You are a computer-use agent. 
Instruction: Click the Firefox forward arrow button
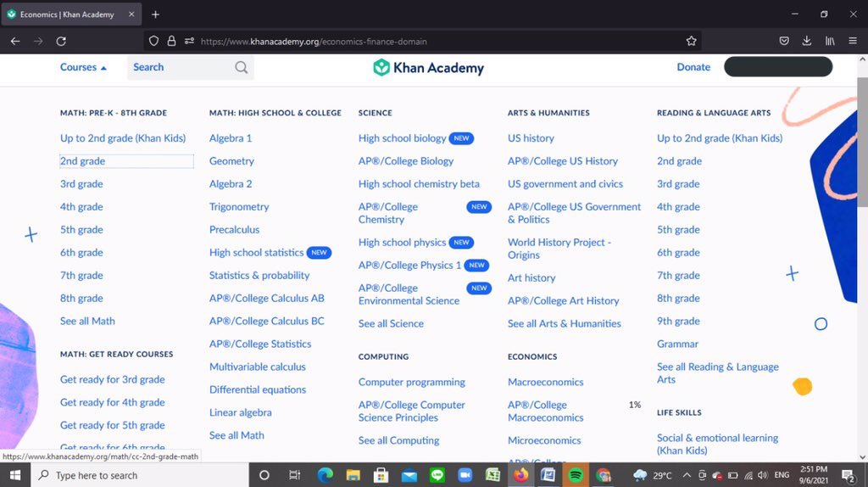click(37, 41)
